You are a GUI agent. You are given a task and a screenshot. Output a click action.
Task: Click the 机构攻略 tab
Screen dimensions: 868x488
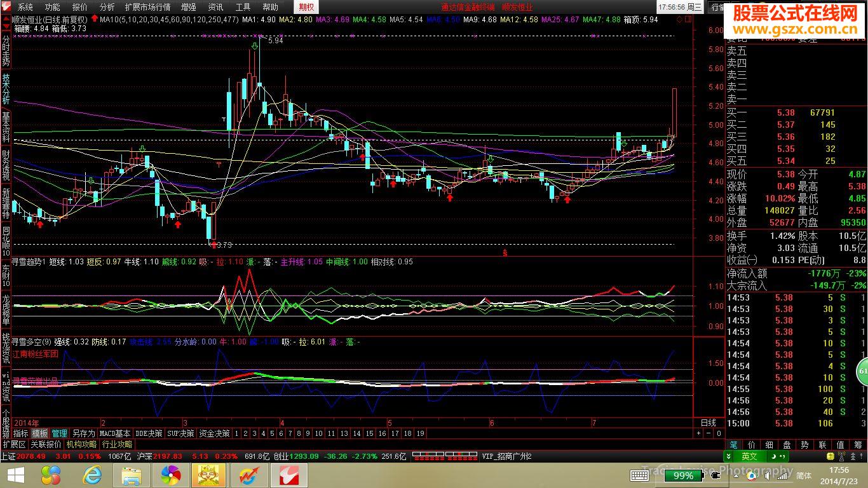tap(82, 444)
